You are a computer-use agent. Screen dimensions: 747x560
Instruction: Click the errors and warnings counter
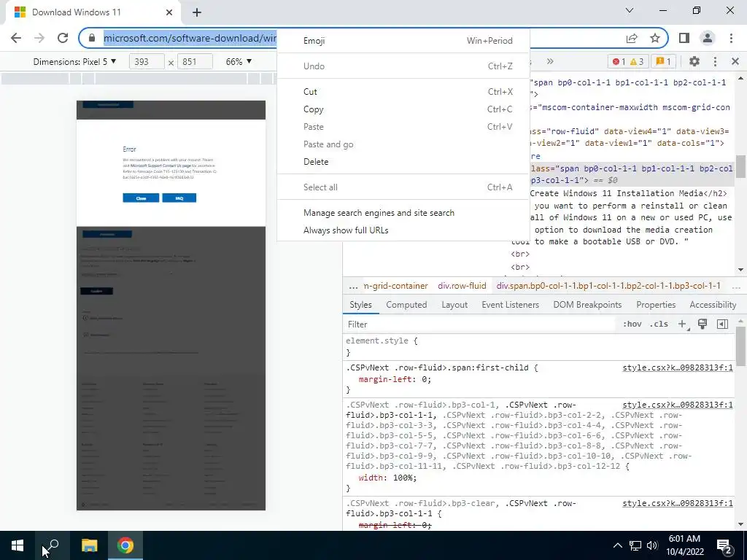point(628,61)
